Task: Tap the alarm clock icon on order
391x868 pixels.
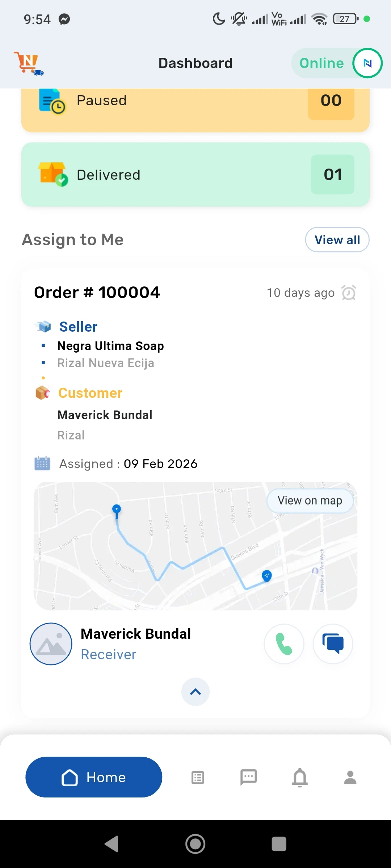Action: (349, 293)
